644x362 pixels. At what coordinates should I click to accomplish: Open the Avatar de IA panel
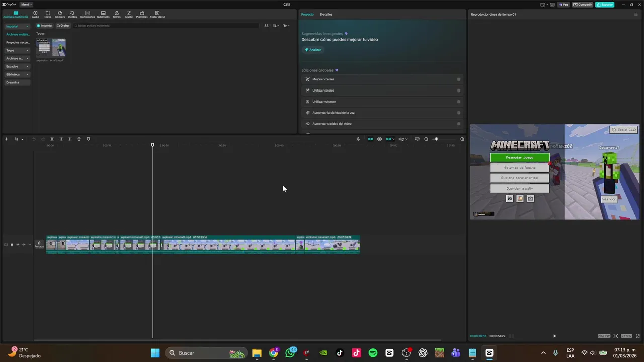[157, 14]
